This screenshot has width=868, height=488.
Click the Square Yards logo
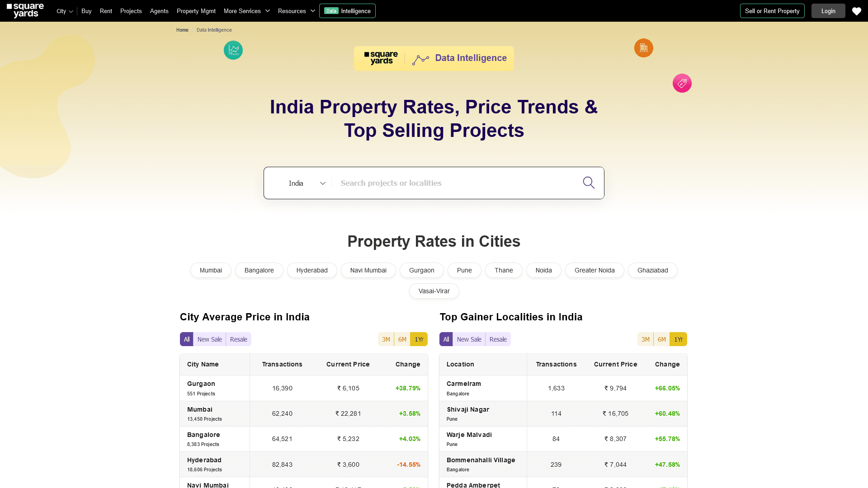pyautogui.click(x=24, y=10)
